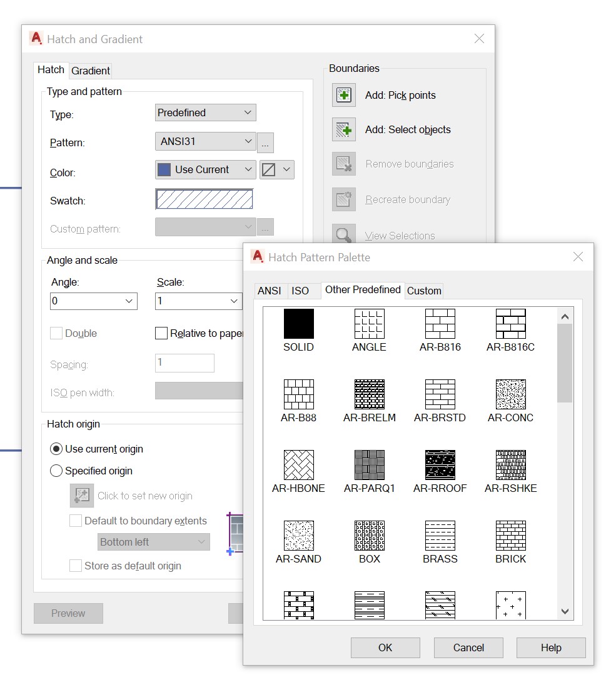Enable Store as default origin
The image size is (616, 685).
pos(75,566)
